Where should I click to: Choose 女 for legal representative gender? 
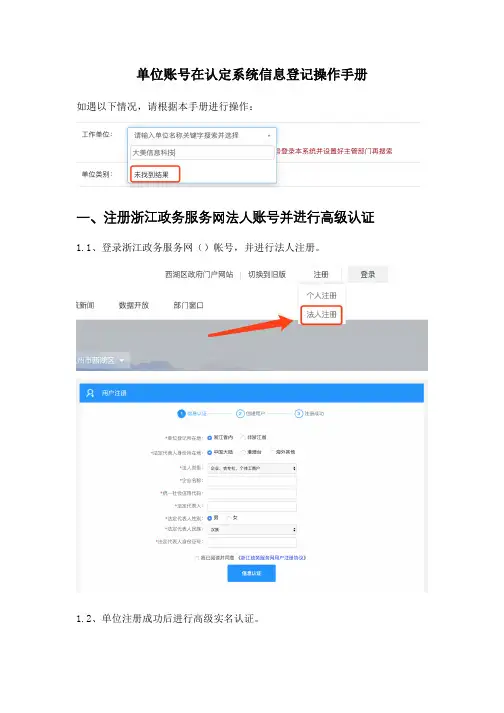tap(229, 518)
